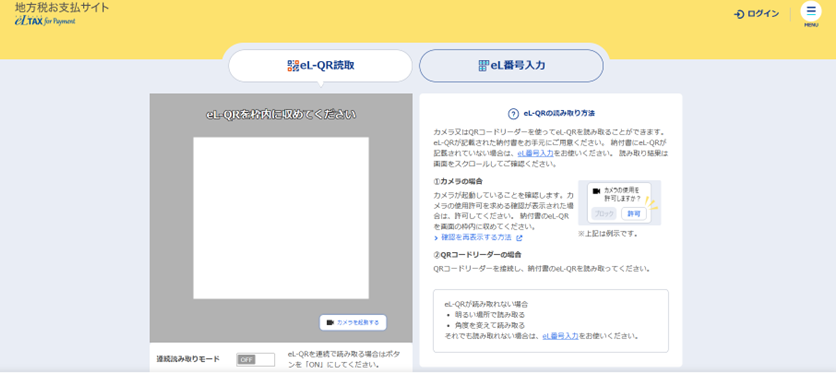
Task: Toggle the 連続読み取りモード OFF switch
Action: click(x=255, y=360)
